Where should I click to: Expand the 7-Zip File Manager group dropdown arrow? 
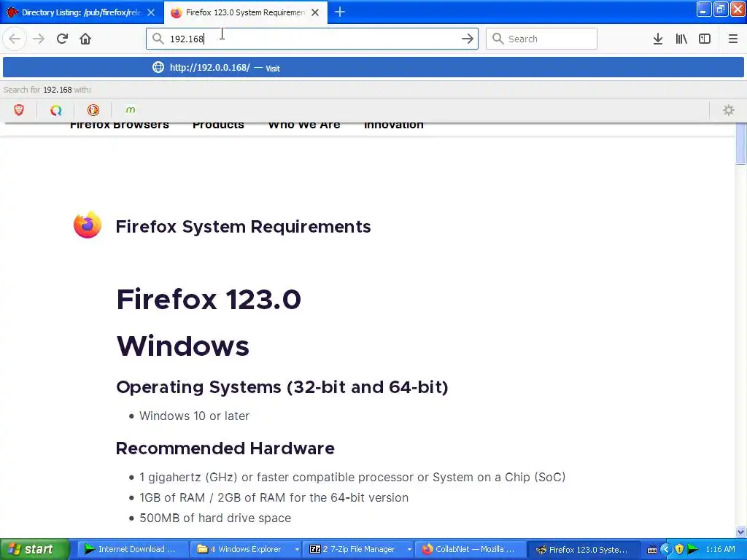pyautogui.click(x=409, y=550)
